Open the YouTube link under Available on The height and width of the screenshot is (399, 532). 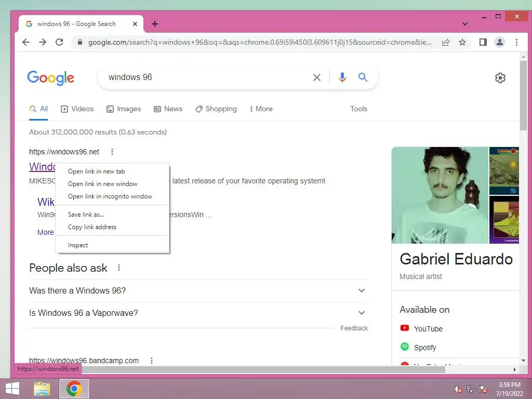pyautogui.click(x=421, y=329)
